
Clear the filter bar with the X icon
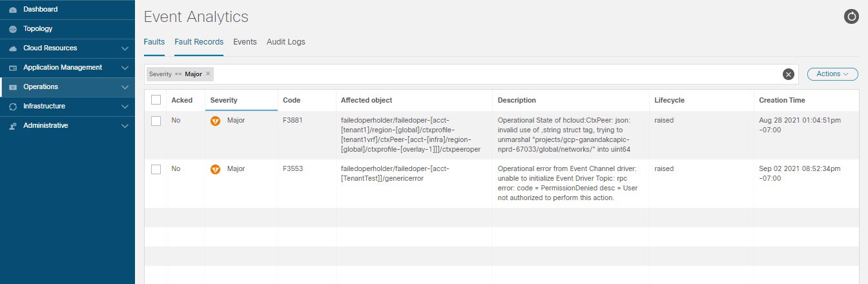(788, 74)
